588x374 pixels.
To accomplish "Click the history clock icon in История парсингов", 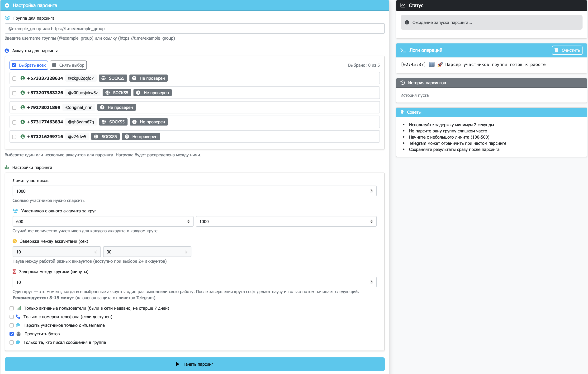I will [x=403, y=83].
